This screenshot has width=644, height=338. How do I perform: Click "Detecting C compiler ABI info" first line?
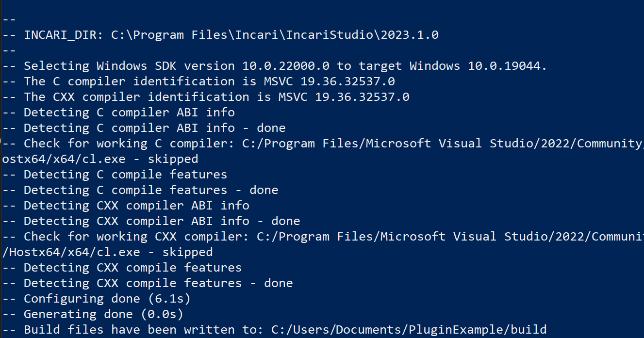point(118,113)
